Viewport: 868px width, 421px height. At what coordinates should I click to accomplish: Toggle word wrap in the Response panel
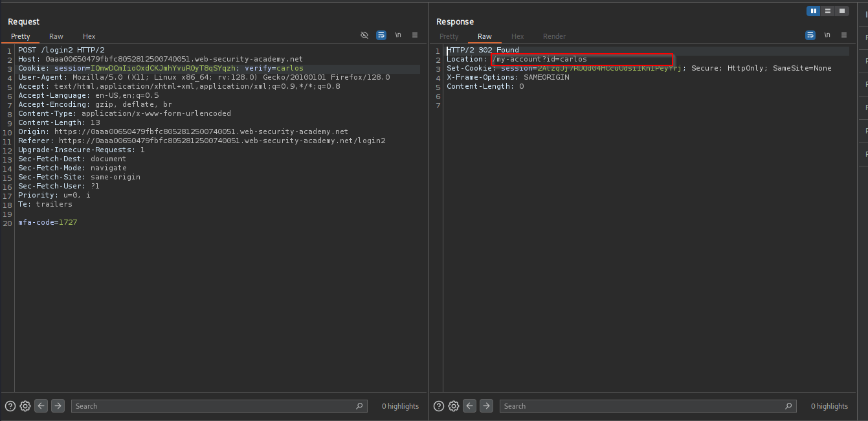coord(810,35)
